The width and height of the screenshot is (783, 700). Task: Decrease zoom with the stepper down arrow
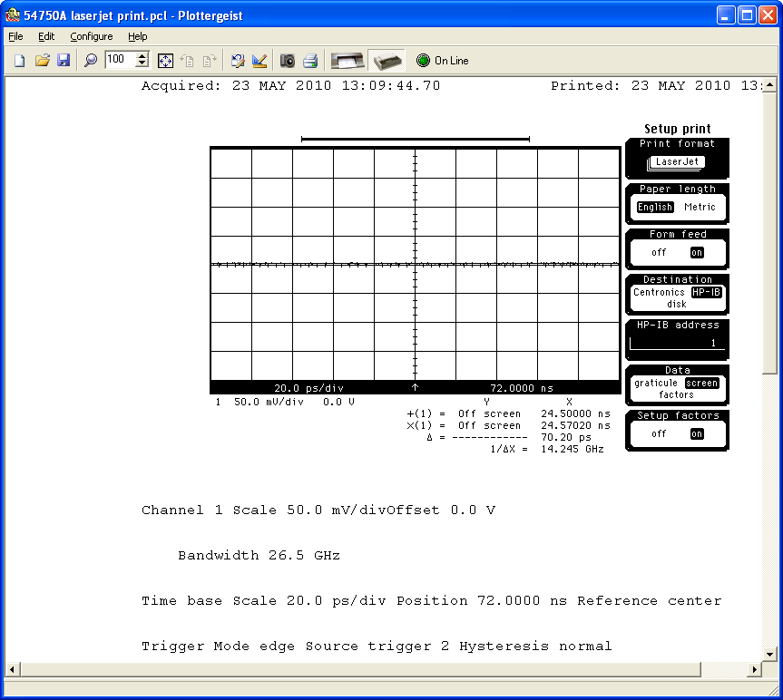click(143, 63)
